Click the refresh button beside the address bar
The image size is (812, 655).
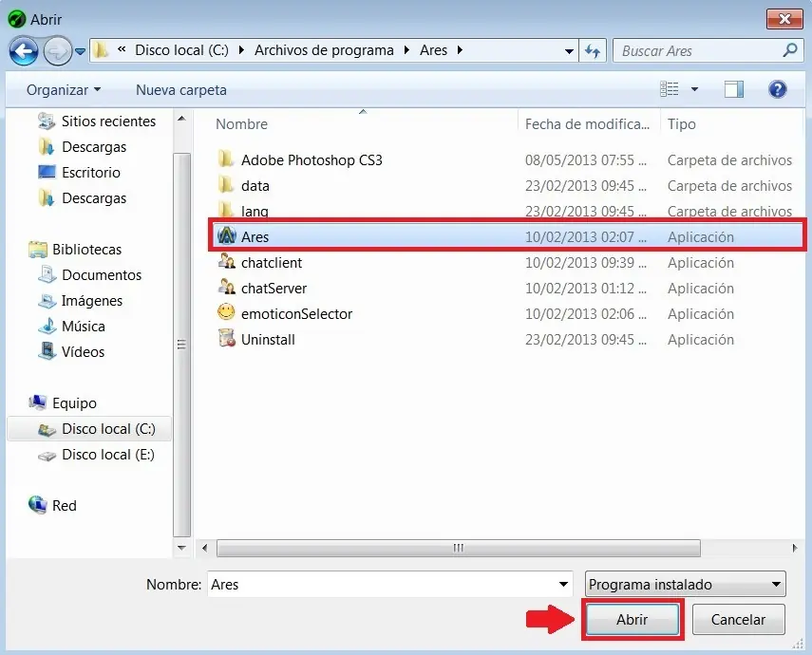593,50
